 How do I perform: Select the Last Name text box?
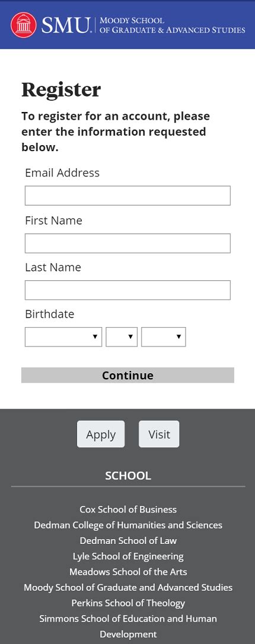(128, 290)
